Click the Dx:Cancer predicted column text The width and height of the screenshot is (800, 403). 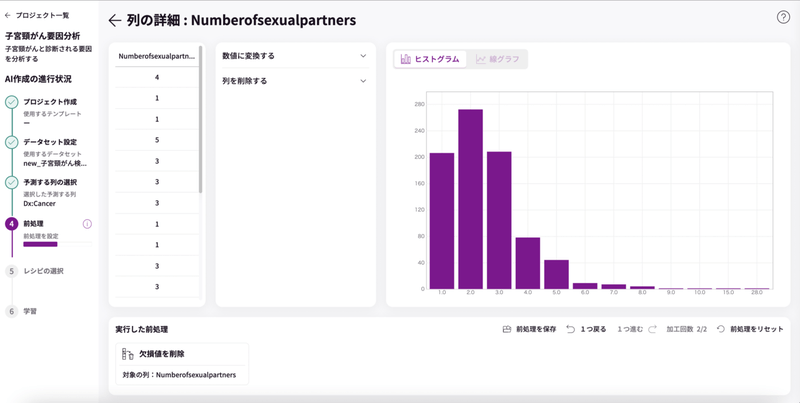click(39, 204)
